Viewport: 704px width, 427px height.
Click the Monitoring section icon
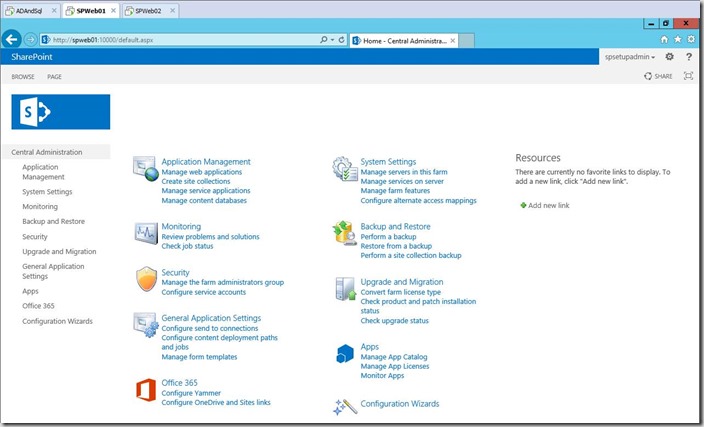pyautogui.click(x=145, y=233)
